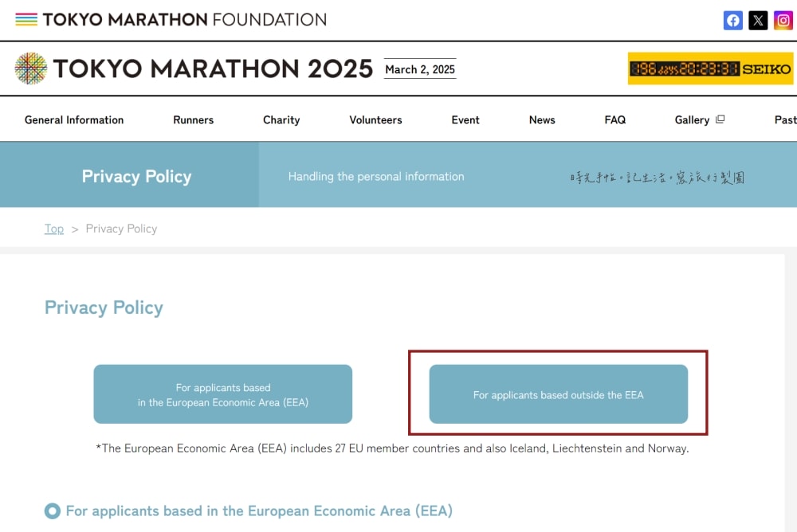Click the EEA applicants section heading below the buttons
Viewport: 797px width, 532px height.
point(259,510)
